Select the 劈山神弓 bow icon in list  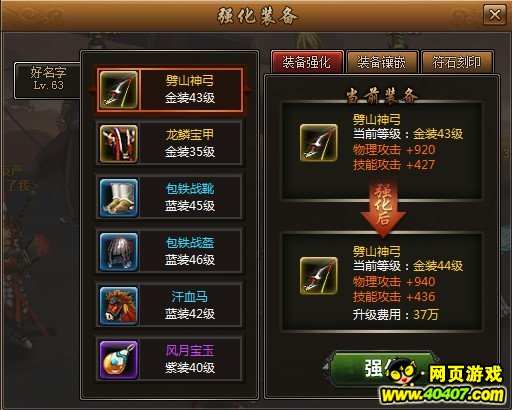pos(119,90)
